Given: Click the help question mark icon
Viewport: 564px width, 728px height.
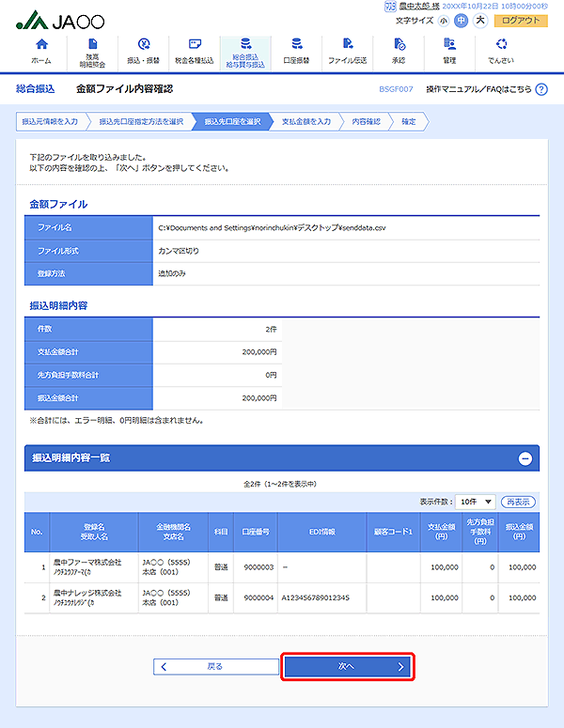Looking at the screenshot, I should coord(541,89).
